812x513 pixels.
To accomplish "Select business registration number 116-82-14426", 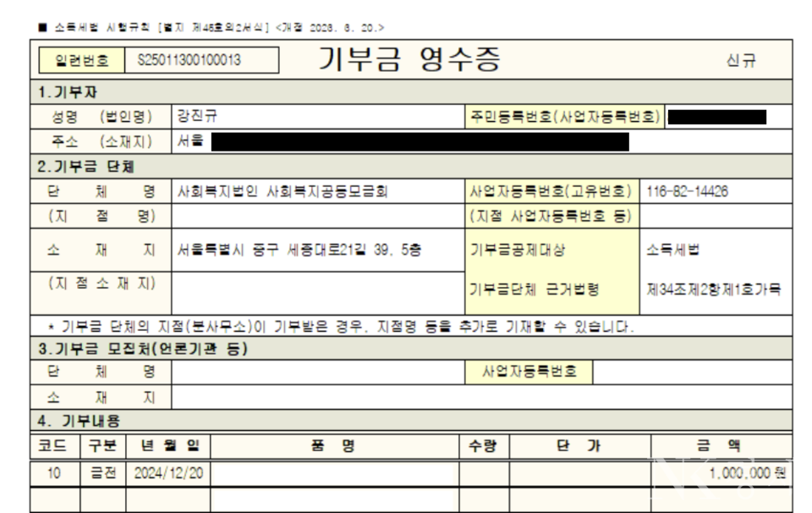I will [686, 191].
